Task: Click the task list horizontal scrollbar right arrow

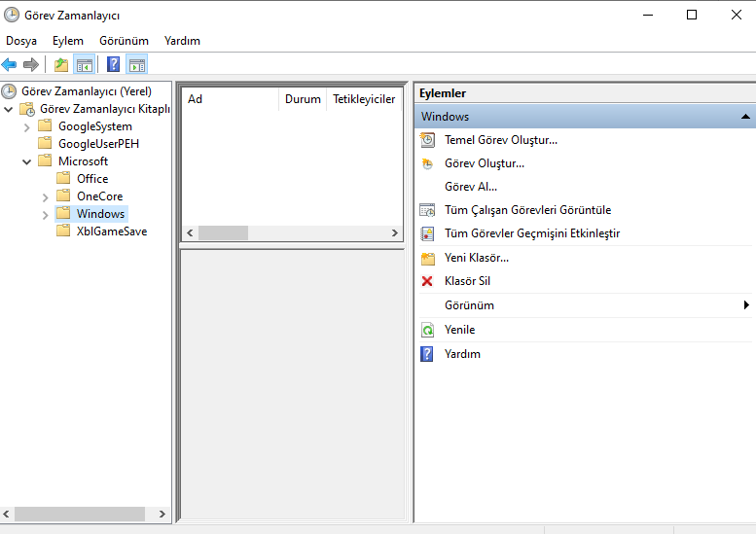Action: coord(395,233)
